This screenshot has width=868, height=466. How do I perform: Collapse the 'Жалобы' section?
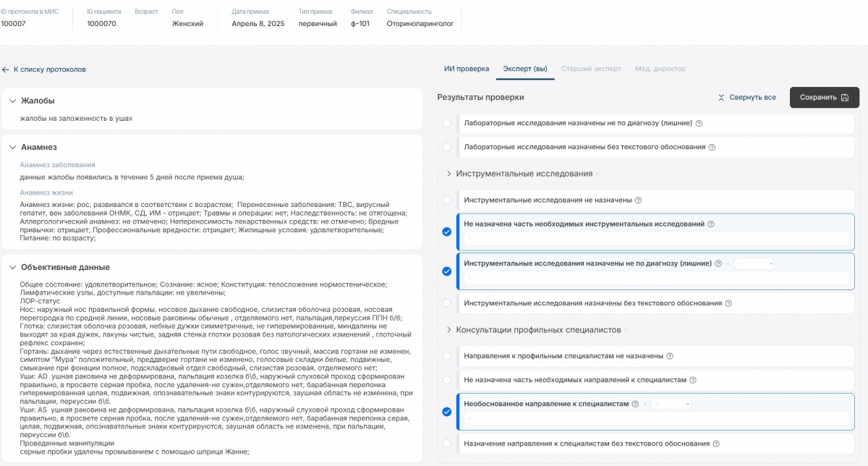[13, 101]
